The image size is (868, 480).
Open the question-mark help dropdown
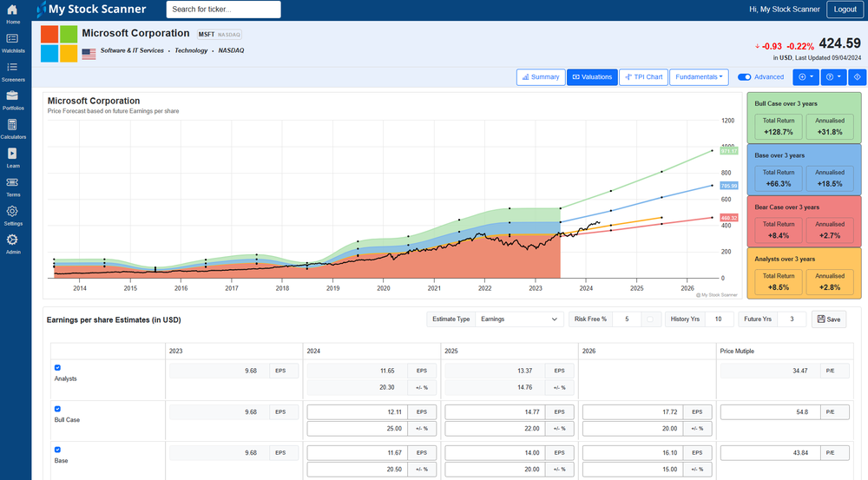point(833,77)
